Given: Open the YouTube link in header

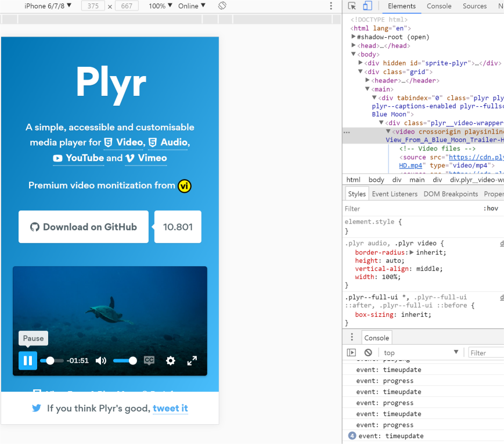Looking at the screenshot, I should (78, 158).
